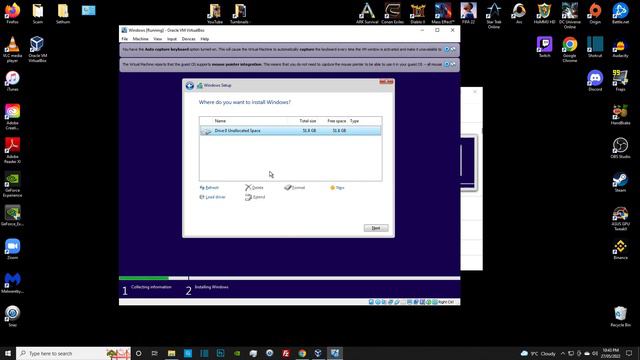
Task: Open Binance desktop icon
Action: tap(620, 249)
